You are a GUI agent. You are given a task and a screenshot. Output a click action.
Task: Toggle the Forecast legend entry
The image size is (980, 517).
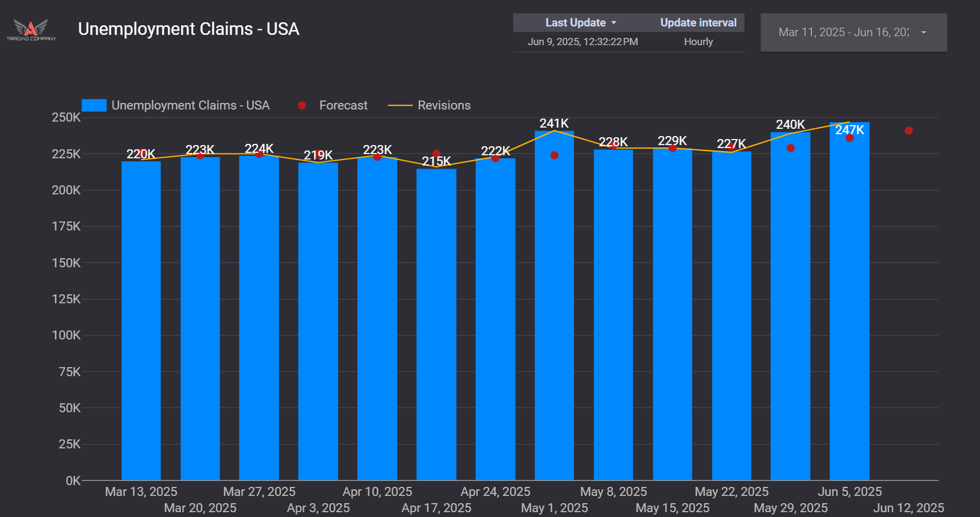tap(343, 105)
